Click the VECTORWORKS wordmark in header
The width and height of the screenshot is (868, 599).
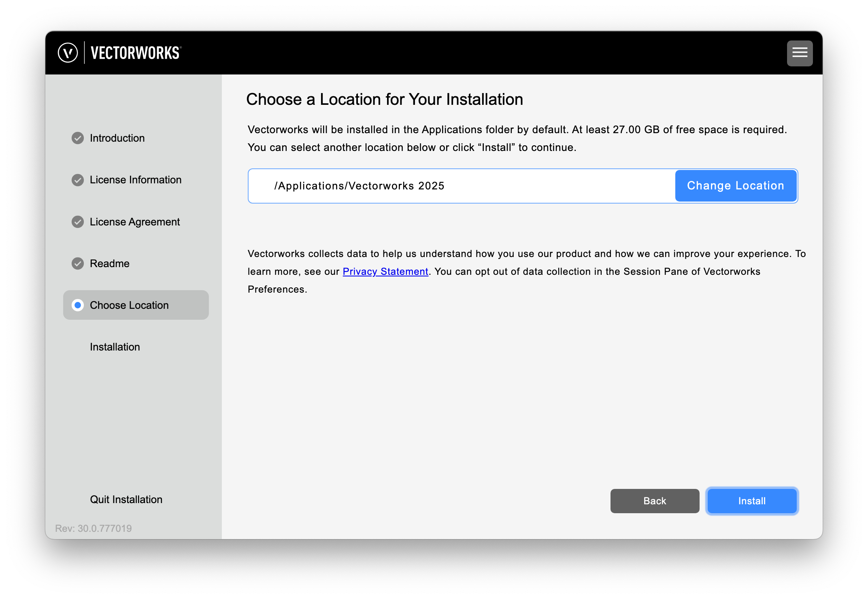(136, 53)
